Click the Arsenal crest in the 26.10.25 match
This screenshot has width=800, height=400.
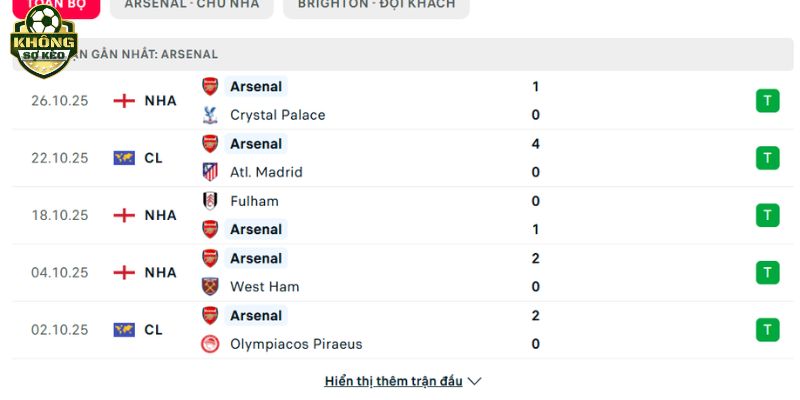(x=210, y=86)
